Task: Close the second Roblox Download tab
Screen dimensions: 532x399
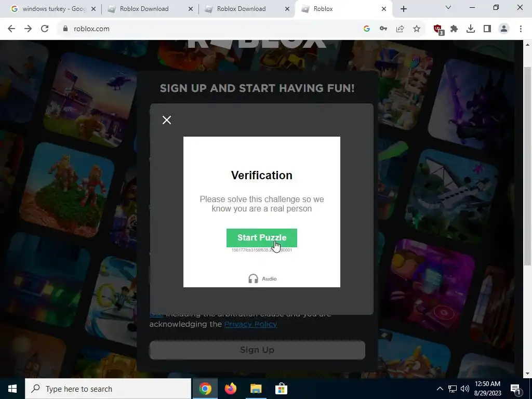Action: 287,9
